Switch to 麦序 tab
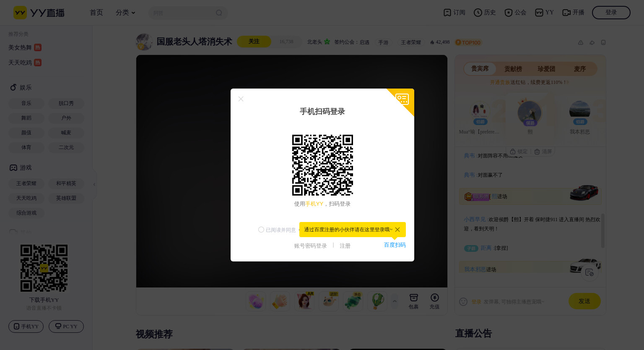Viewport: 644px width, 350px height. (580, 69)
